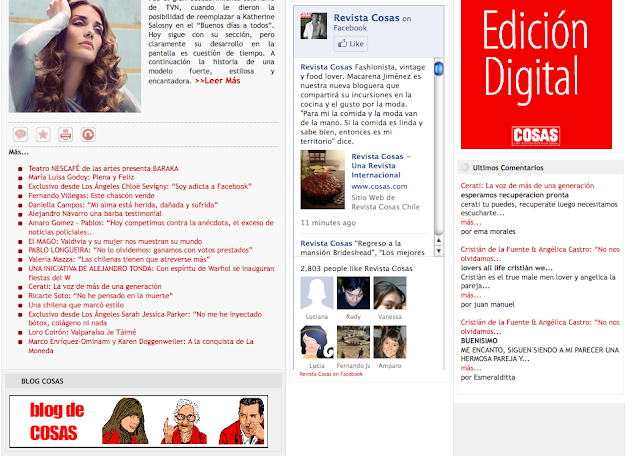Click the blog de COSAS banner
The image size is (640, 456).
(x=138, y=421)
